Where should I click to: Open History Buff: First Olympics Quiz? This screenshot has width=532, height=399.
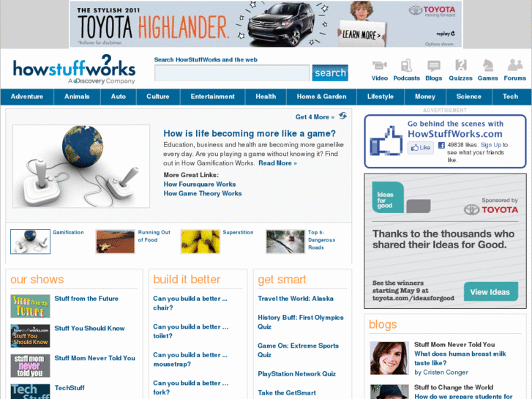pos(301,322)
